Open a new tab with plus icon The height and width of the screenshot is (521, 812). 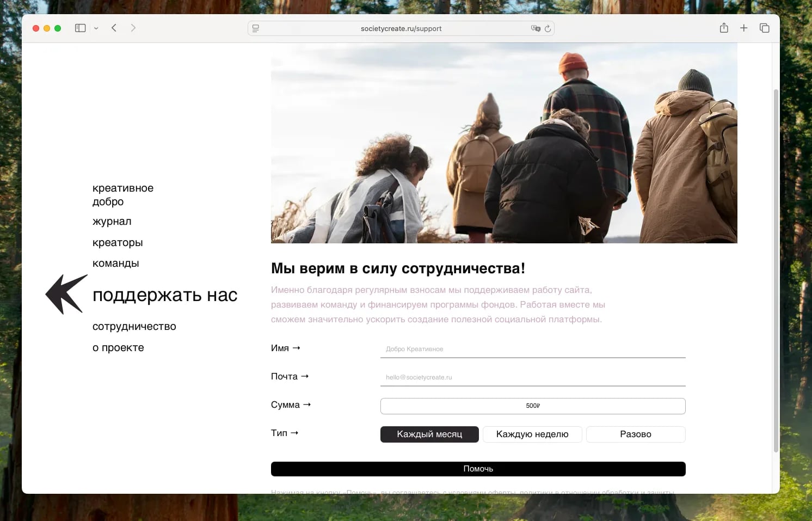click(x=743, y=28)
